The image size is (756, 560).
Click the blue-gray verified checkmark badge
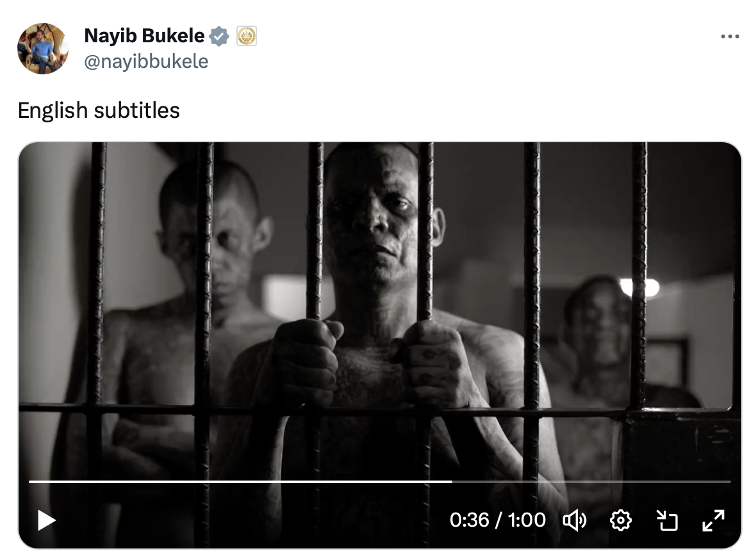point(219,36)
